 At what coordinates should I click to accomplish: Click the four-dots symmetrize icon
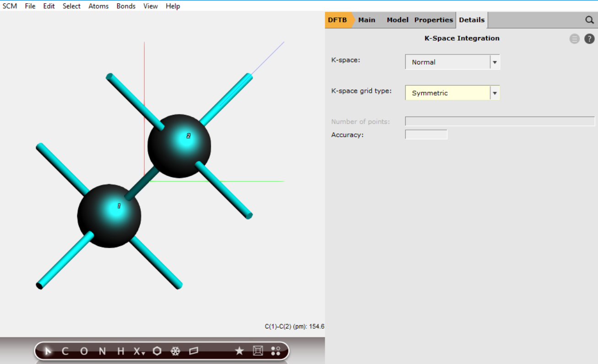[276, 351]
